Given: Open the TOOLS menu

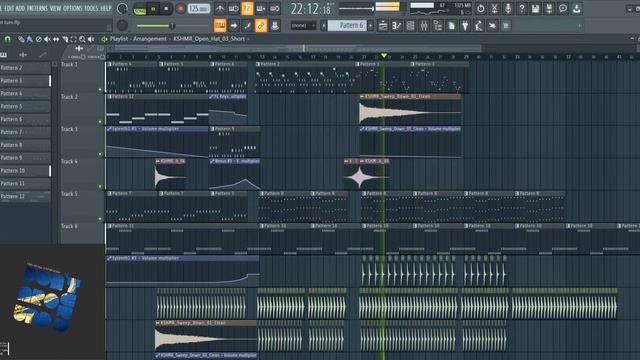Looking at the screenshot, I should [91, 8].
